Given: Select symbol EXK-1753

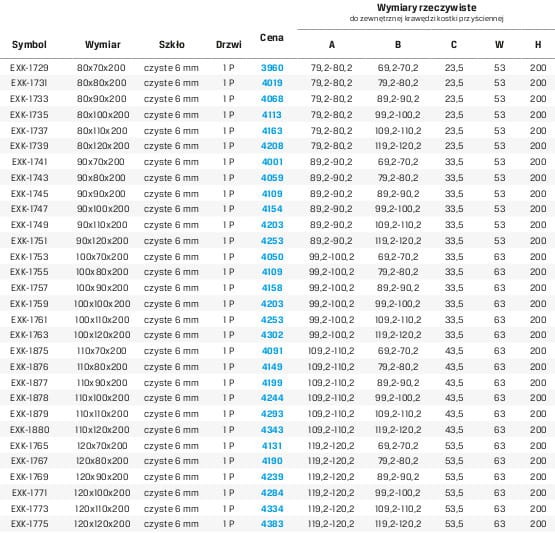Looking at the screenshot, I should click(x=29, y=257).
